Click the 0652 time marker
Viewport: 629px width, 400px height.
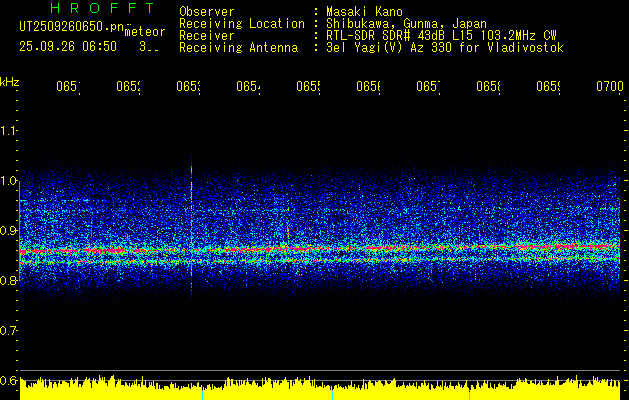coord(128,86)
